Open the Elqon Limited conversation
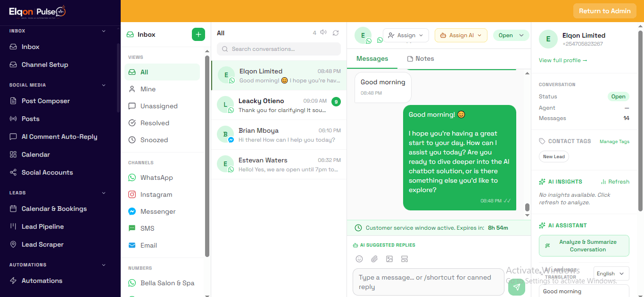The image size is (644, 297). (x=279, y=75)
